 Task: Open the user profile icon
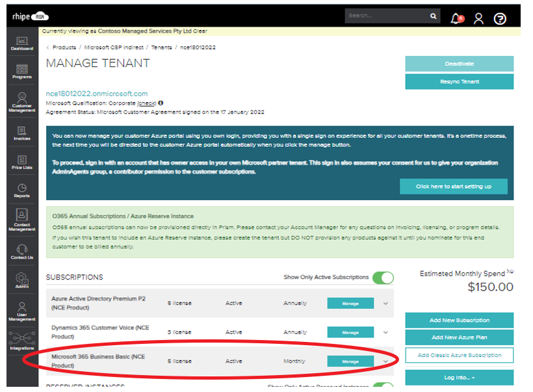click(x=478, y=18)
